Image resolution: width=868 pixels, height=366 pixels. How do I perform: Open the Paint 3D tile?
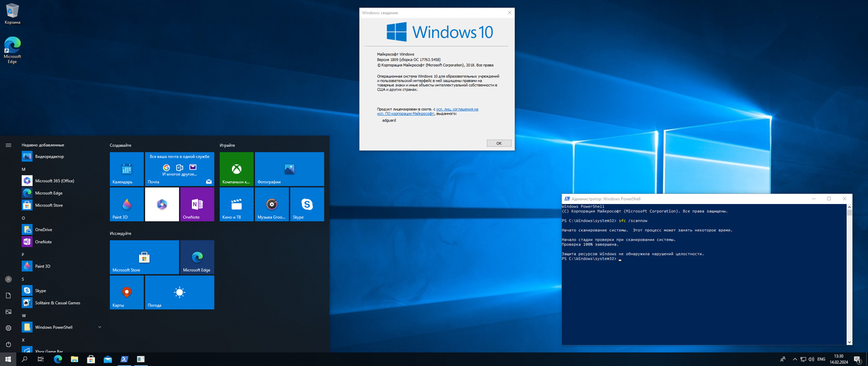coord(127,204)
